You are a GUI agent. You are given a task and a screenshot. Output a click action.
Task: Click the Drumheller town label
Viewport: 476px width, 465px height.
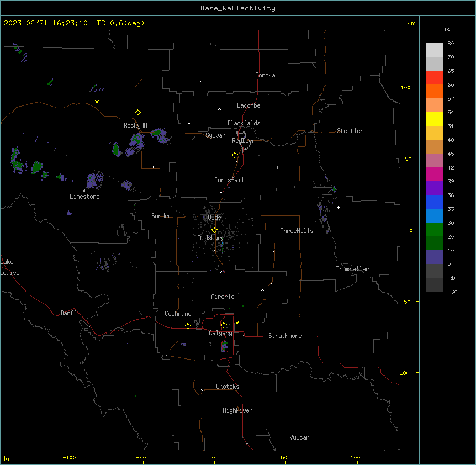pyautogui.click(x=352, y=269)
